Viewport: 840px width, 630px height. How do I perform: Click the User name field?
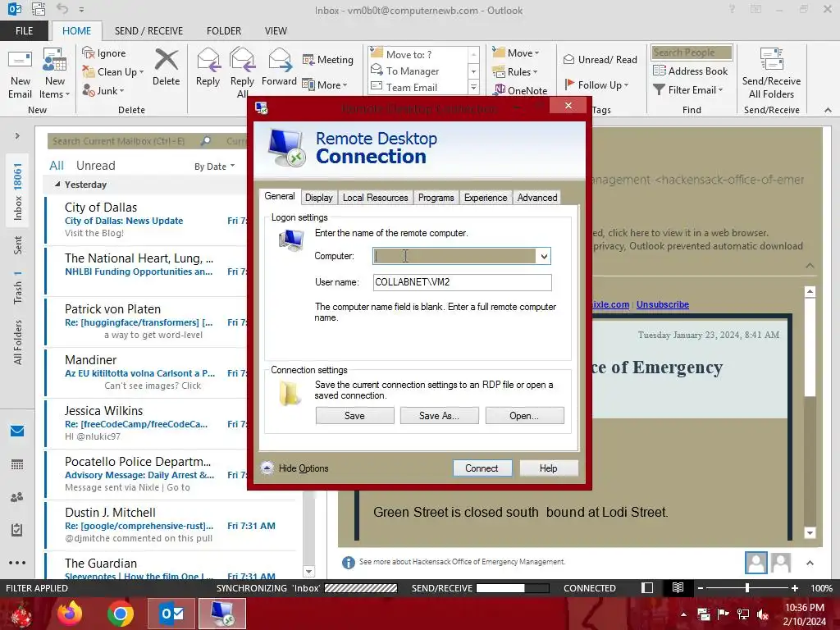463,282
